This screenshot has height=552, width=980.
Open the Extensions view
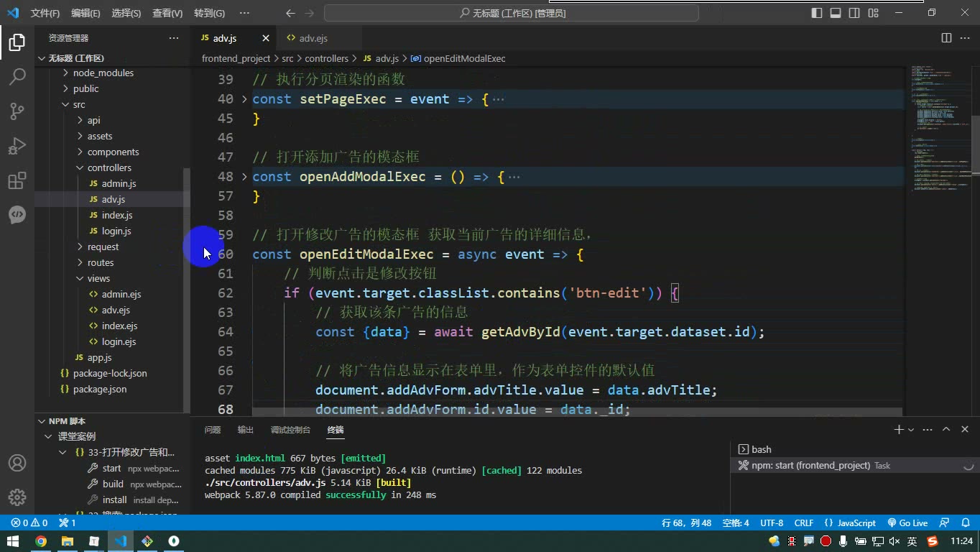coord(17,180)
